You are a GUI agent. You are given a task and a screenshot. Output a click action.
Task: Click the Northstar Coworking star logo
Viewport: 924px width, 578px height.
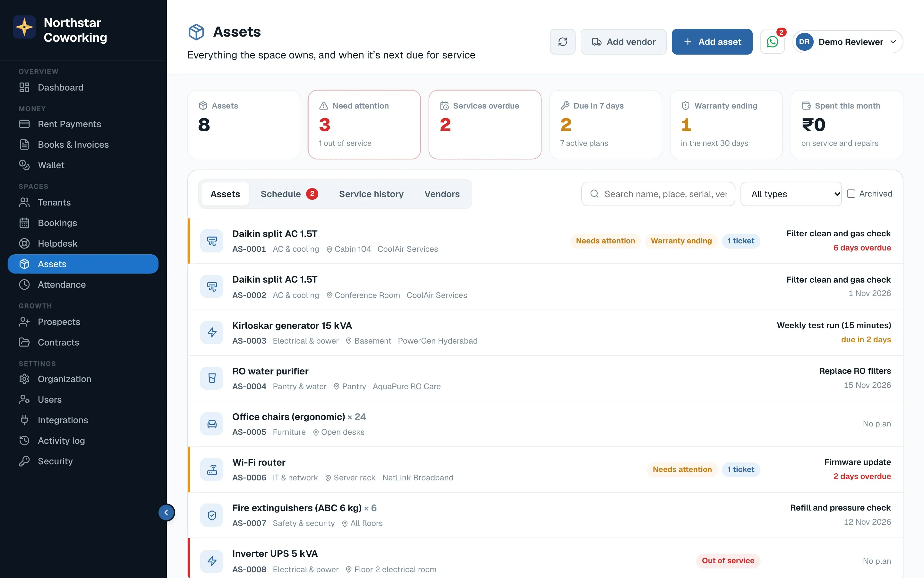(24, 27)
